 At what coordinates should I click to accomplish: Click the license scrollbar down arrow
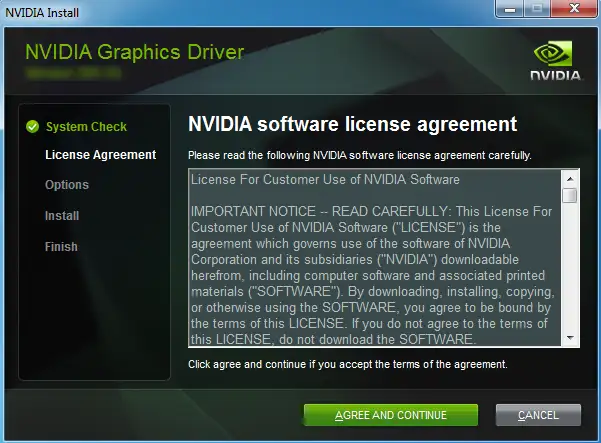569,339
